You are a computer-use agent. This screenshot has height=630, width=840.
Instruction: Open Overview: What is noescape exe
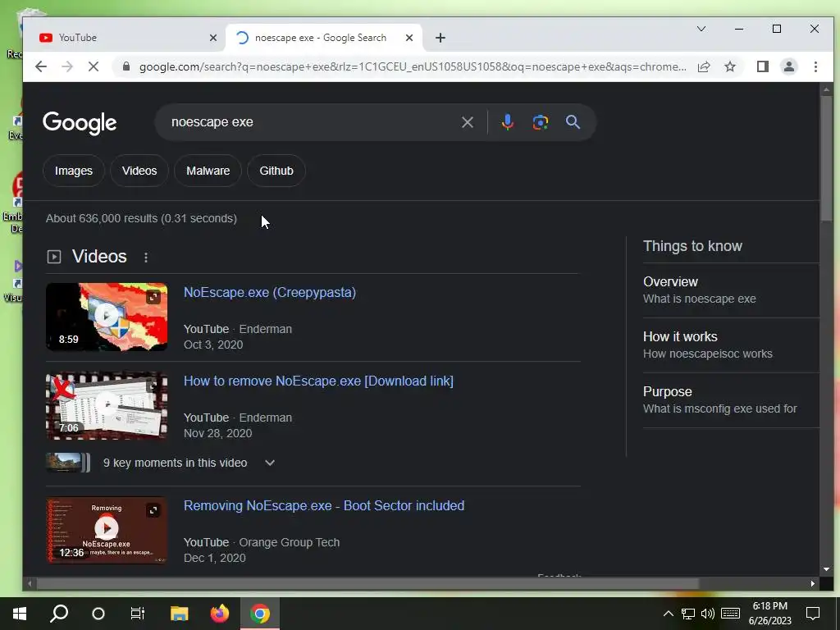(731, 290)
